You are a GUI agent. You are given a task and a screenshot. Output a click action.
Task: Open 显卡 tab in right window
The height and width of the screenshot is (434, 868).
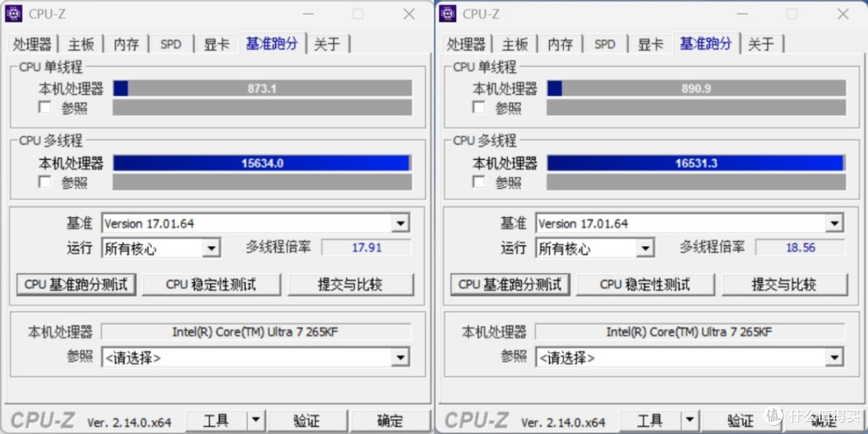(x=650, y=44)
